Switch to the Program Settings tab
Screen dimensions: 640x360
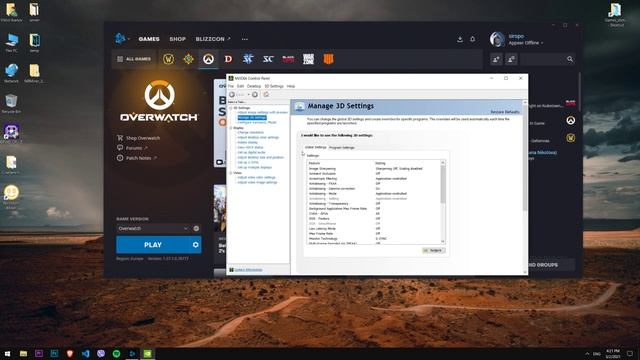click(x=342, y=147)
